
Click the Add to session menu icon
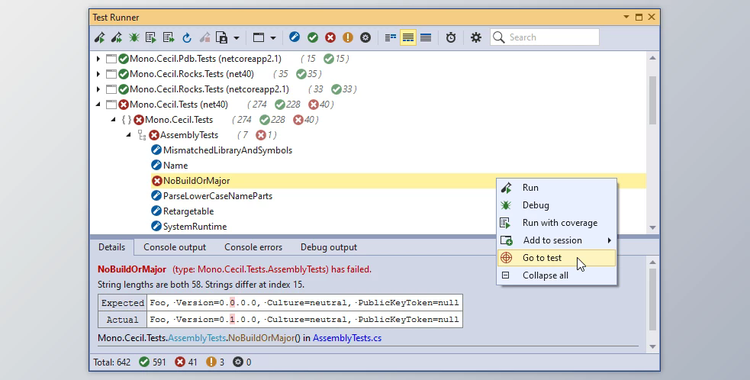pos(506,240)
